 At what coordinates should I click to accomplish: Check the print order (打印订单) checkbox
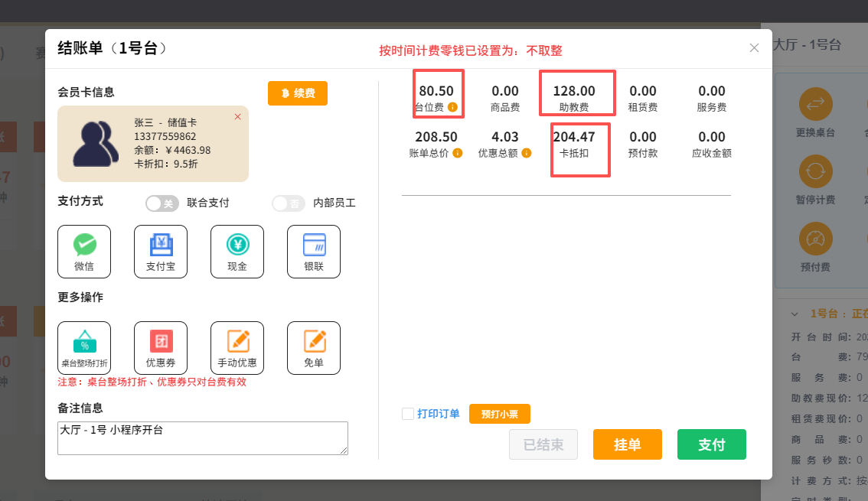[x=408, y=414]
